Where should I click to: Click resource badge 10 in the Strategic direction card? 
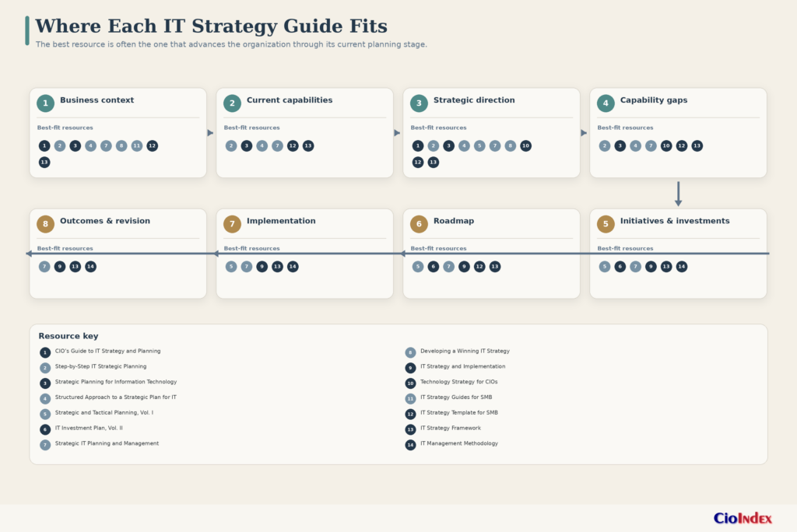tap(525, 145)
